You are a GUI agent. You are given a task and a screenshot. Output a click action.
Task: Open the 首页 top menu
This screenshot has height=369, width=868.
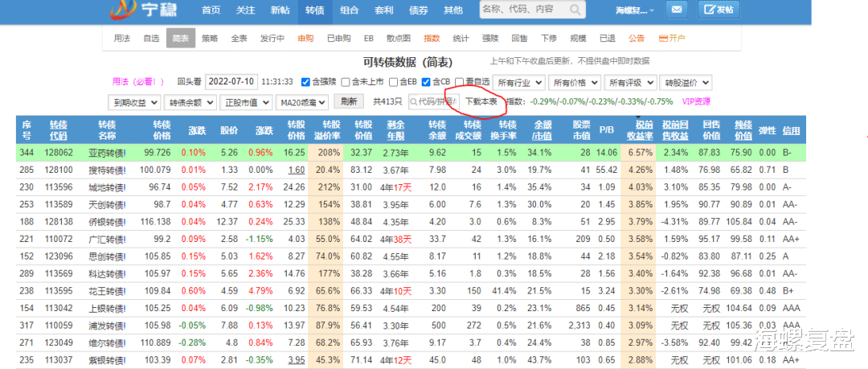tap(211, 10)
